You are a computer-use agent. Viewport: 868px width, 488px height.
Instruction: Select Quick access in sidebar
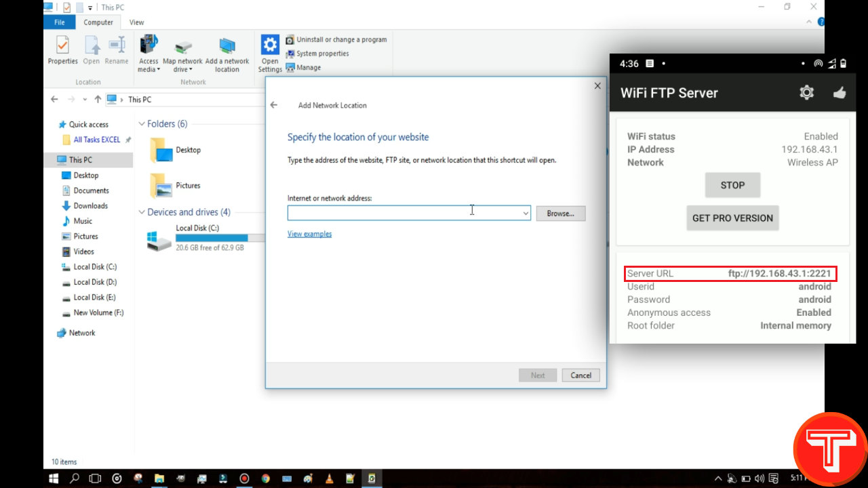88,125
